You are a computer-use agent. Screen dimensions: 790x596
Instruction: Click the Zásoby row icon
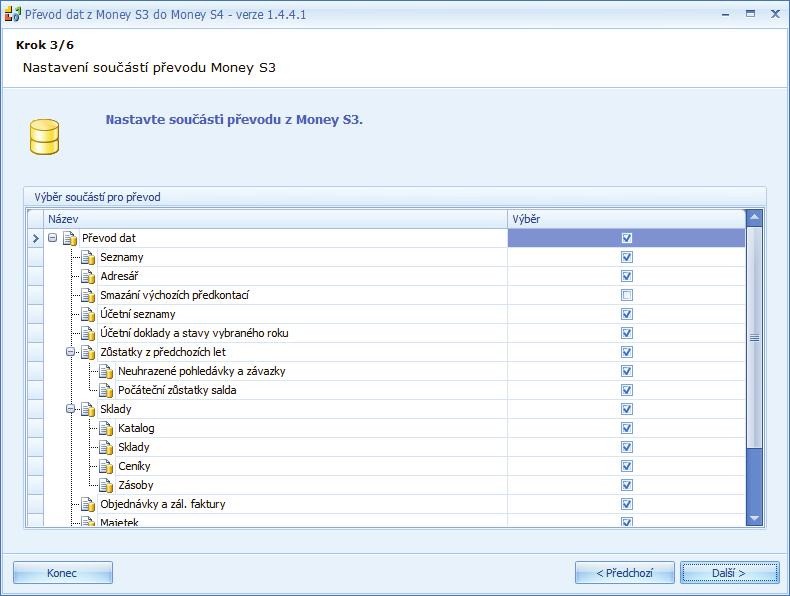pyautogui.click(x=106, y=485)
